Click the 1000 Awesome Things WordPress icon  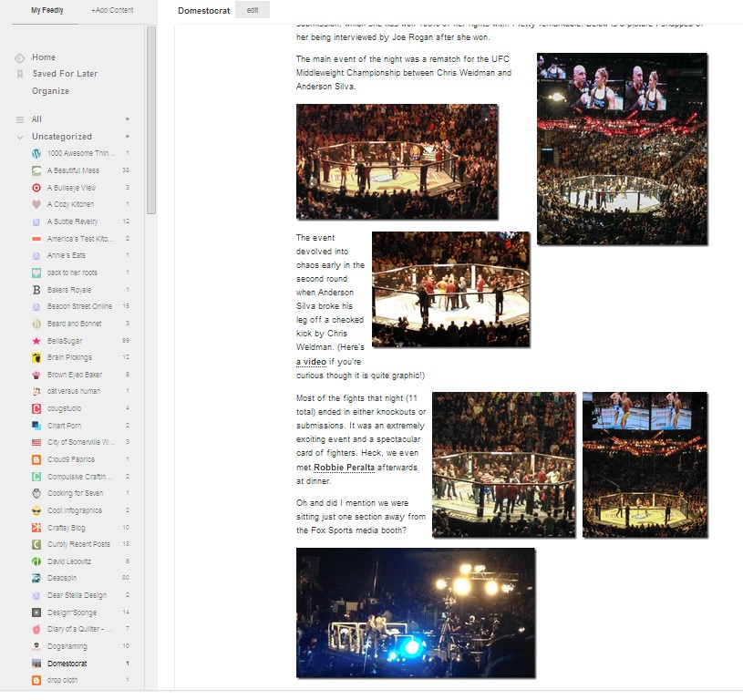click(36, 153)
